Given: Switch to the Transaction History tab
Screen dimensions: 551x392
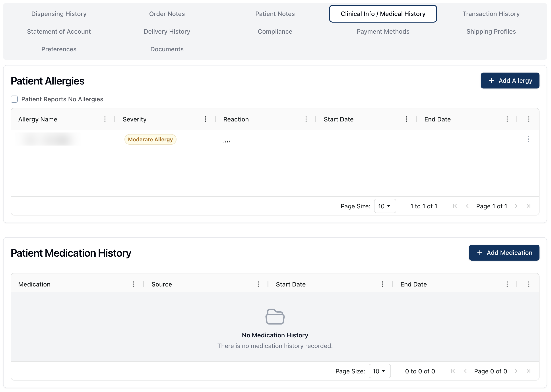Looking at the screenshot, I should [x=491, y=14].
